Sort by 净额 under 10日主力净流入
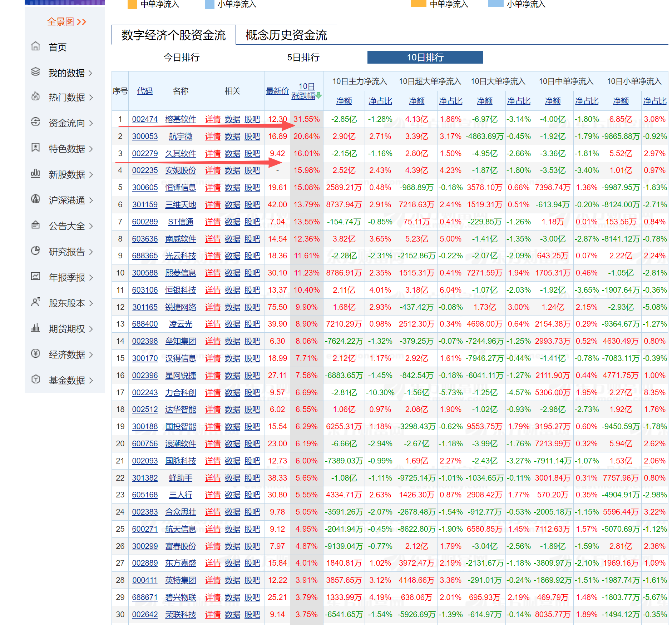This screenshot has width=672, height=625. coord(344,101)
